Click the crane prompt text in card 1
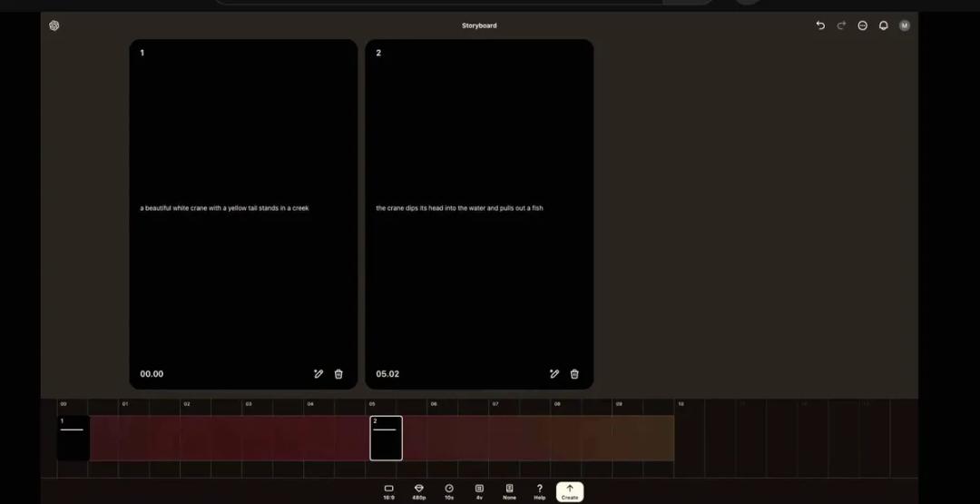 (224, 208)
